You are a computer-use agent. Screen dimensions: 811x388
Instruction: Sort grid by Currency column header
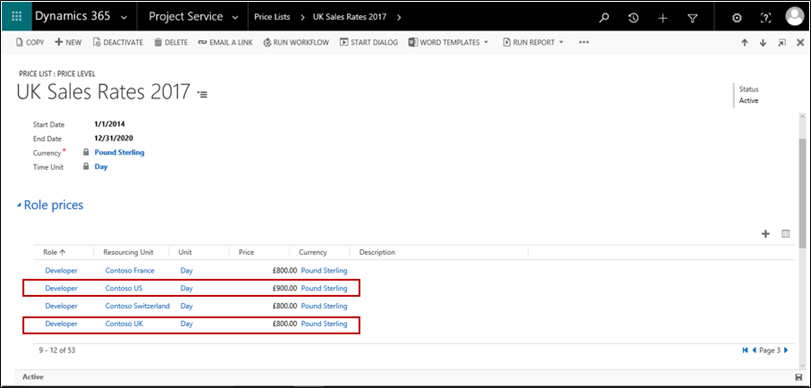pyautogui.click(x=313, y=252)
